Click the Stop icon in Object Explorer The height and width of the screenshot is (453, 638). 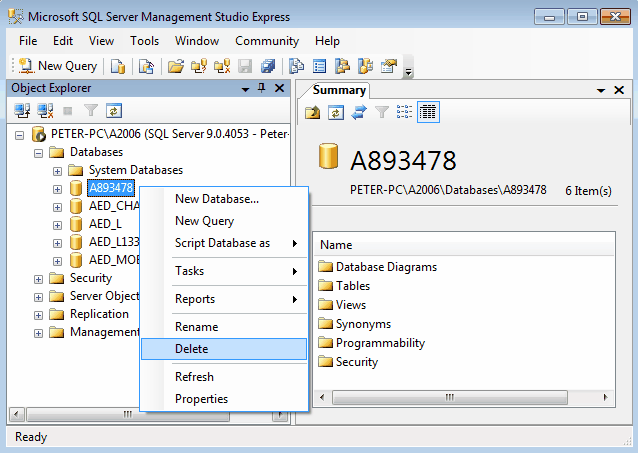68,111
